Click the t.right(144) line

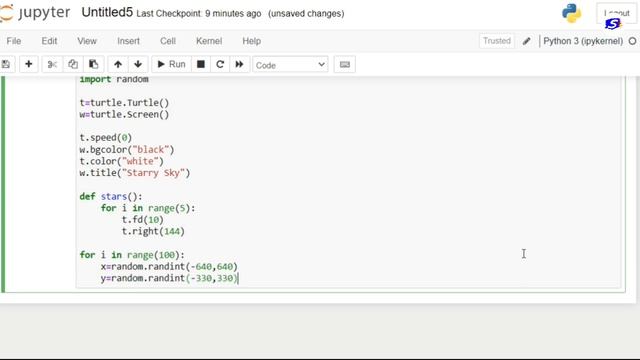[153, 231]
